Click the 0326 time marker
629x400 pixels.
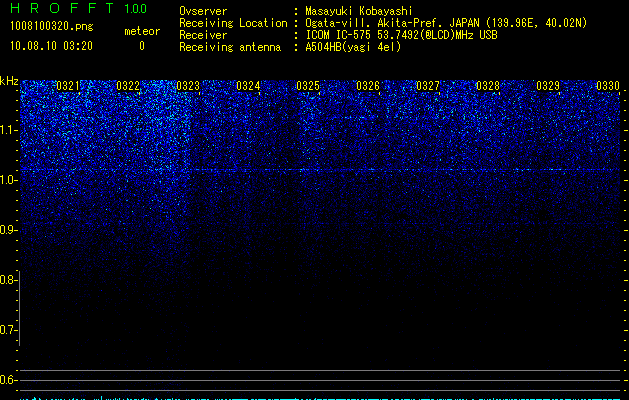coord(368,86)
